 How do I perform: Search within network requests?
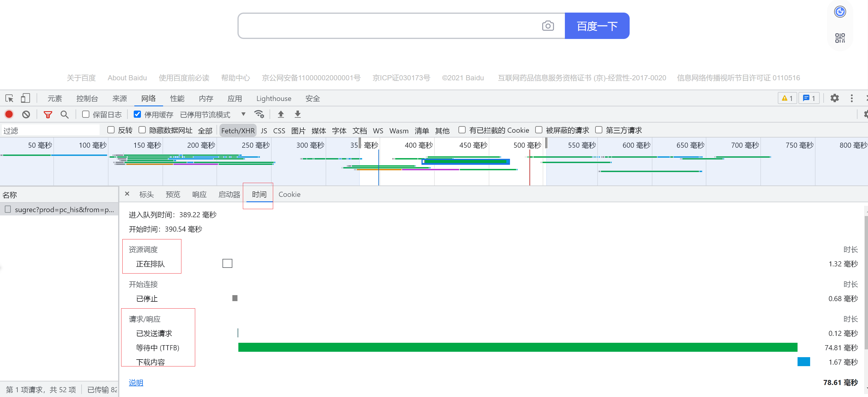tap(64, 114)
